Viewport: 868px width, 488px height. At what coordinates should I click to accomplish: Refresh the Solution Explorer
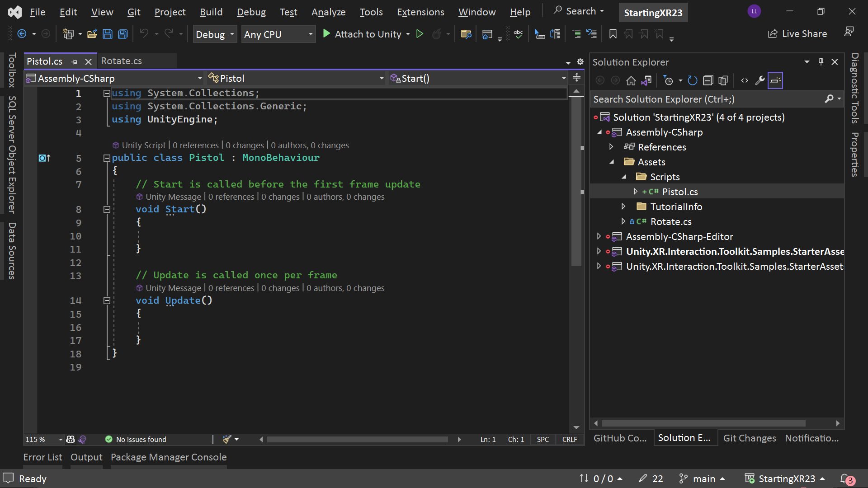click(x=693, y=80)
